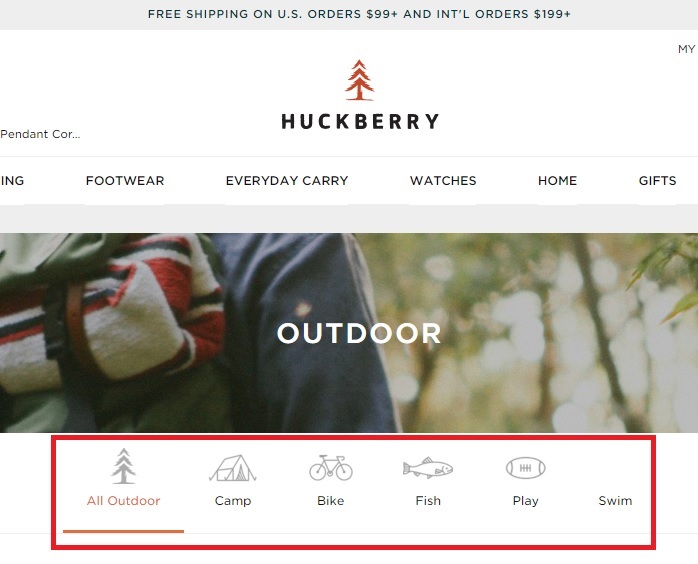The height and width of the screenshot is (564, 698).
Task: Select the Fish icon
Action: pos(428,468)
